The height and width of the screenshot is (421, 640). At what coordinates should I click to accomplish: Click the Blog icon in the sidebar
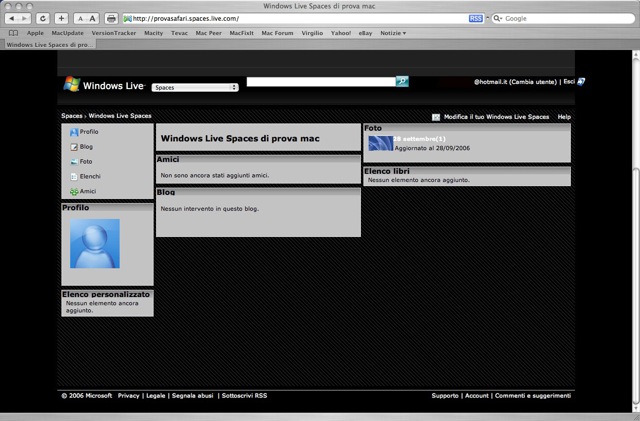click(74, 147)
